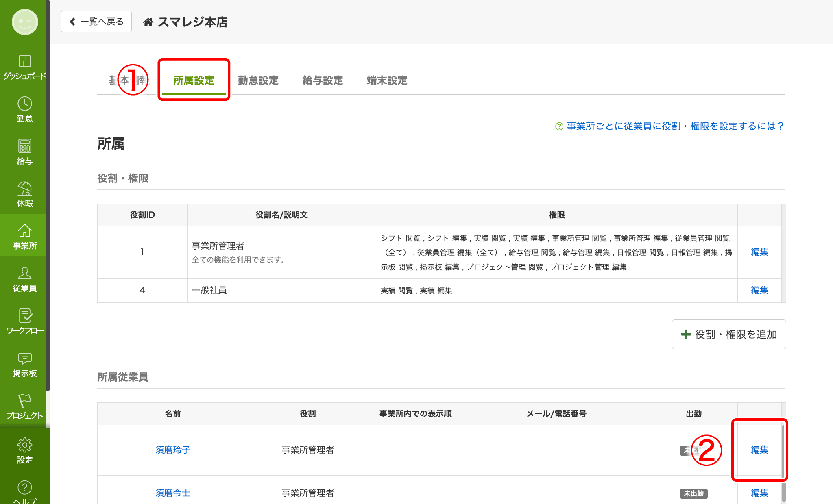Screen dimensions: 833x504
Task: Click the plus icon in 役割・権限を追加
Action: click(686, 334)
